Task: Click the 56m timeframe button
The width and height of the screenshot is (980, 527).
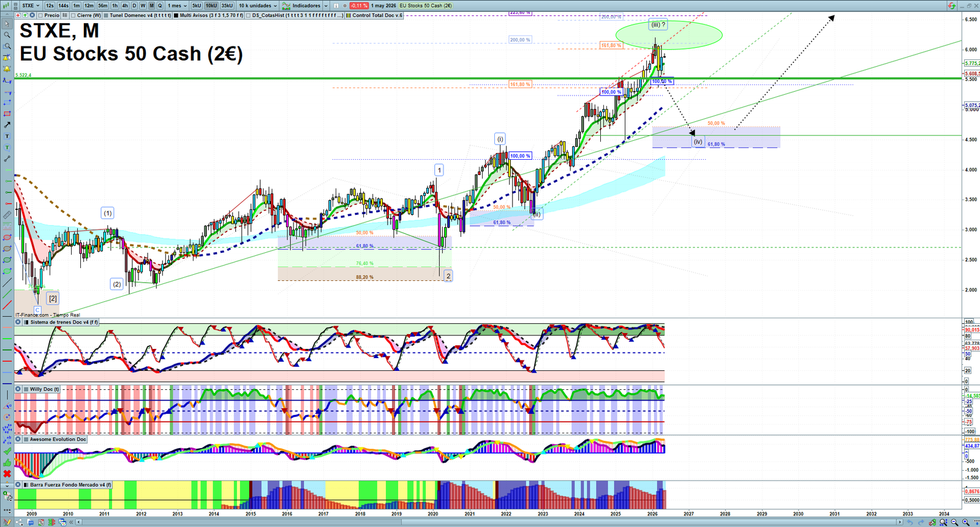Action: [x=103, y=6]
